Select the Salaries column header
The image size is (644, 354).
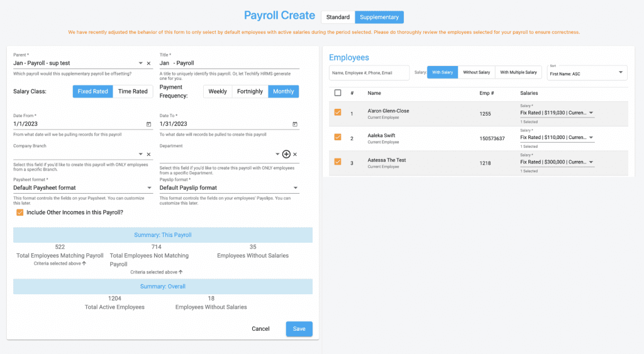(529, 93)
